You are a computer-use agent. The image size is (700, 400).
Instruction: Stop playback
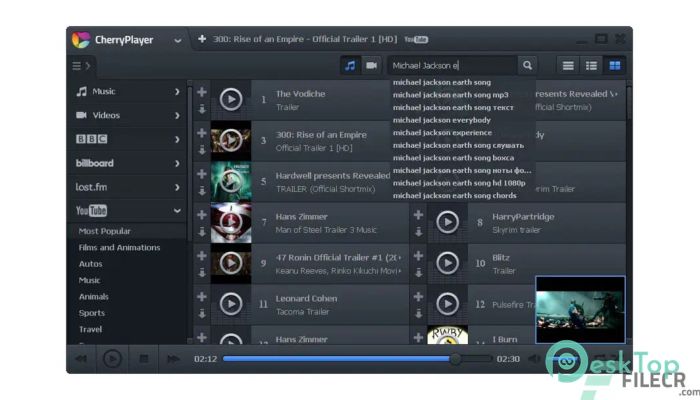tap(143, 358)
